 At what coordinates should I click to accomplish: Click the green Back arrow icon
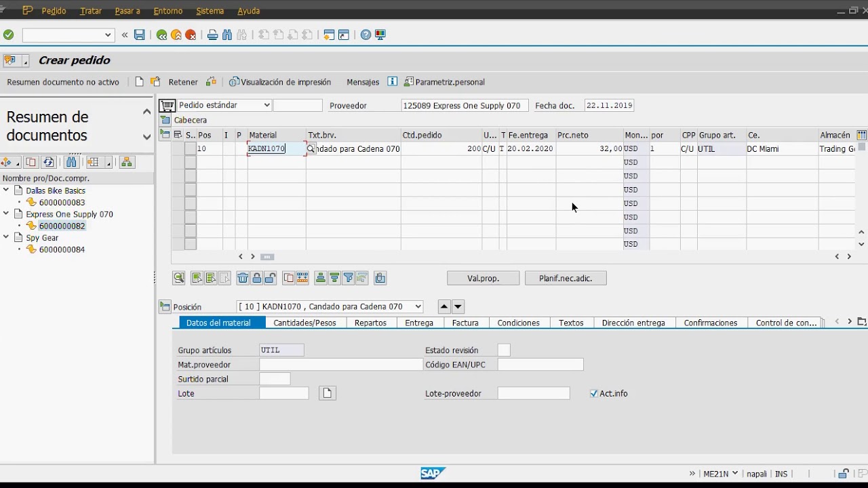(161, 35)
